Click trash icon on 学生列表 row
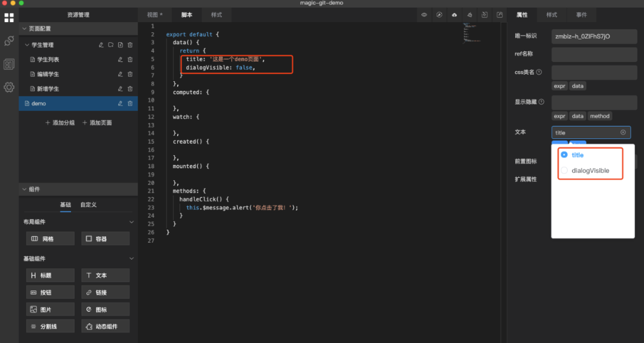Screen dimensions: 644x343 pyautogui.click(x=130, y=60)
